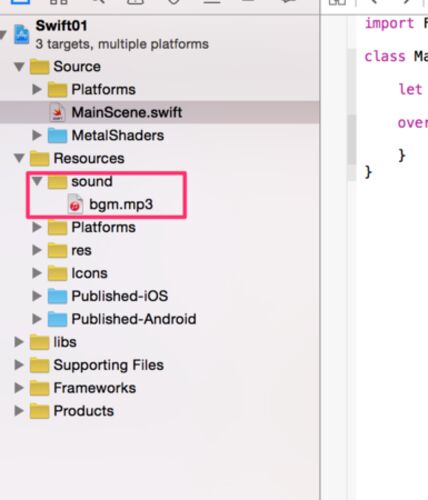Click the Published-Android blue folder icon
The height and width of the screenshot is (500, 428).
coord(57,319)
